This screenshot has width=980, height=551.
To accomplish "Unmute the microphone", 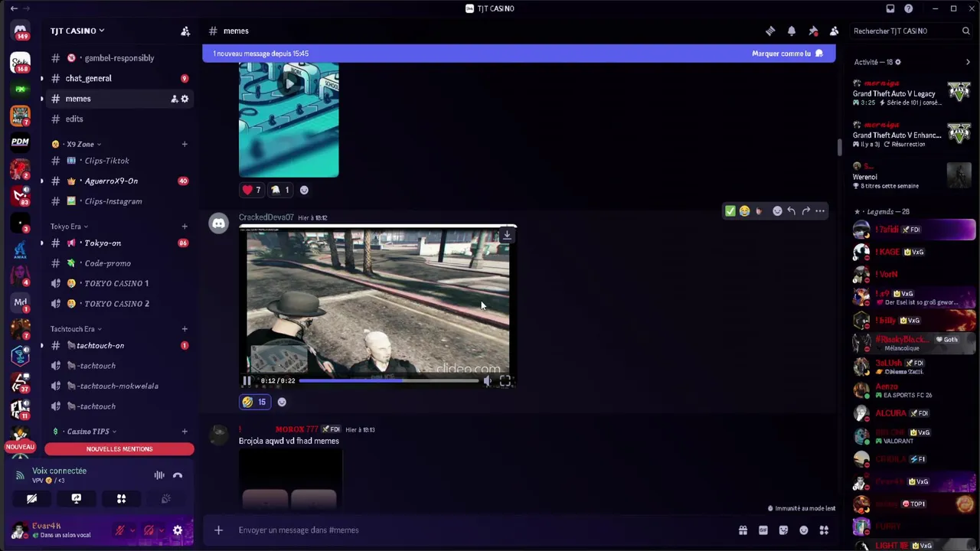I will pyautogui.click(x=119, y=530).
